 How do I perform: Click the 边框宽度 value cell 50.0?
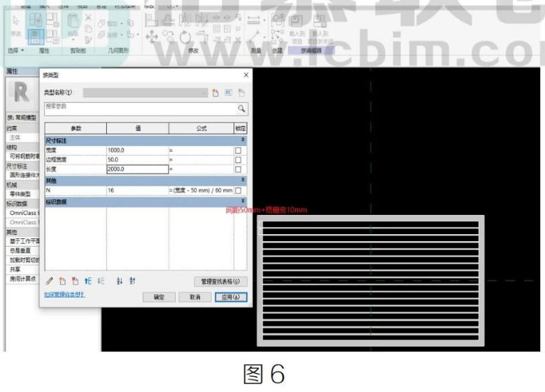[x=138, y=160]
